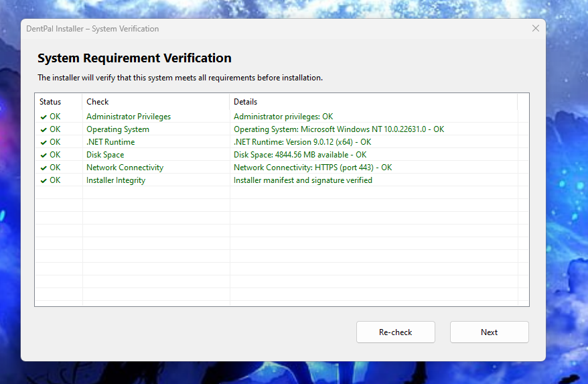Click the Details column header

tap(245, 102)
